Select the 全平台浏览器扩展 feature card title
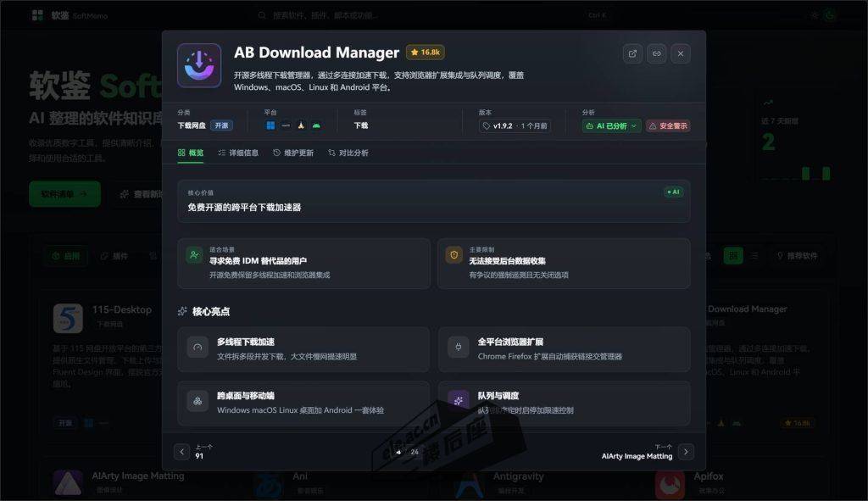868x501 pixels. (x=510, y=342)
